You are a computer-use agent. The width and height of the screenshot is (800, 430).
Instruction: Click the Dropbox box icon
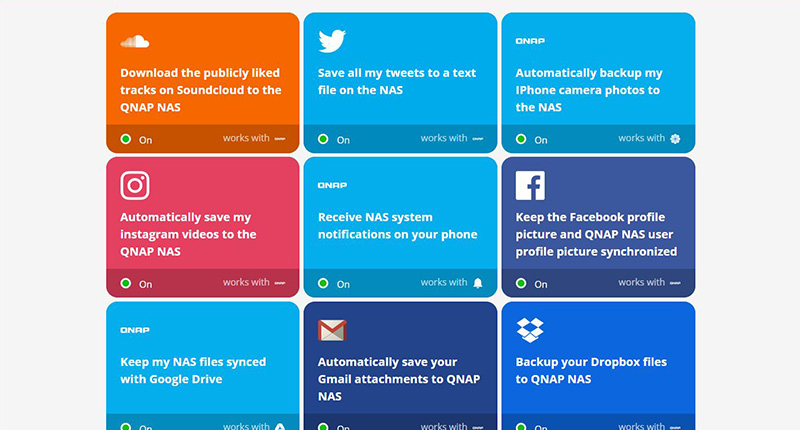coord(530,329)
